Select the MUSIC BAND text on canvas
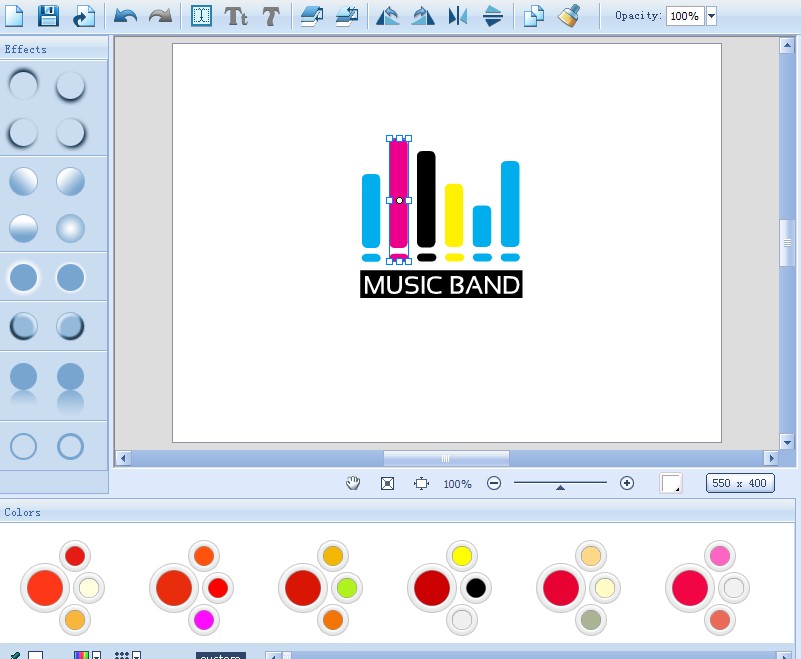 tap(441, 285)
